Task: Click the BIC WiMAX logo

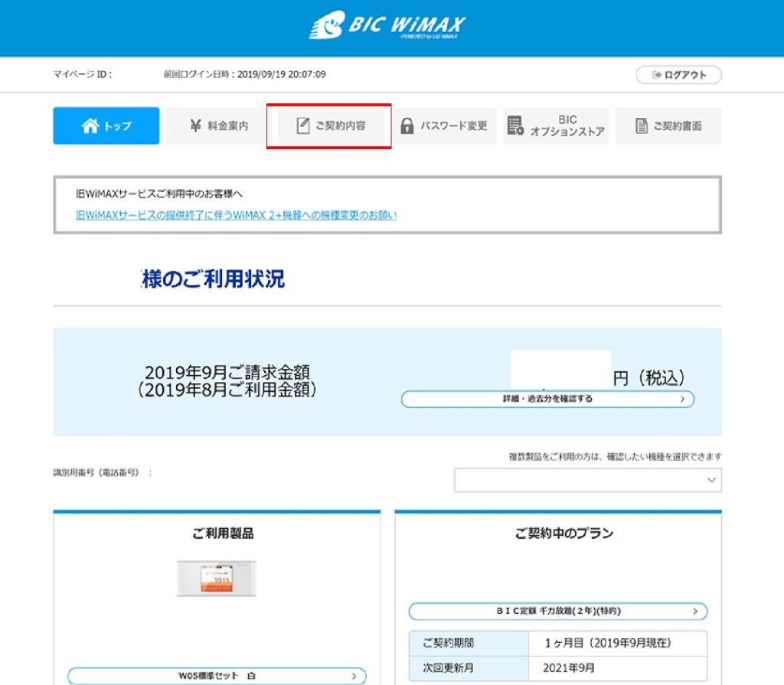Action: (x=387, y=25)
